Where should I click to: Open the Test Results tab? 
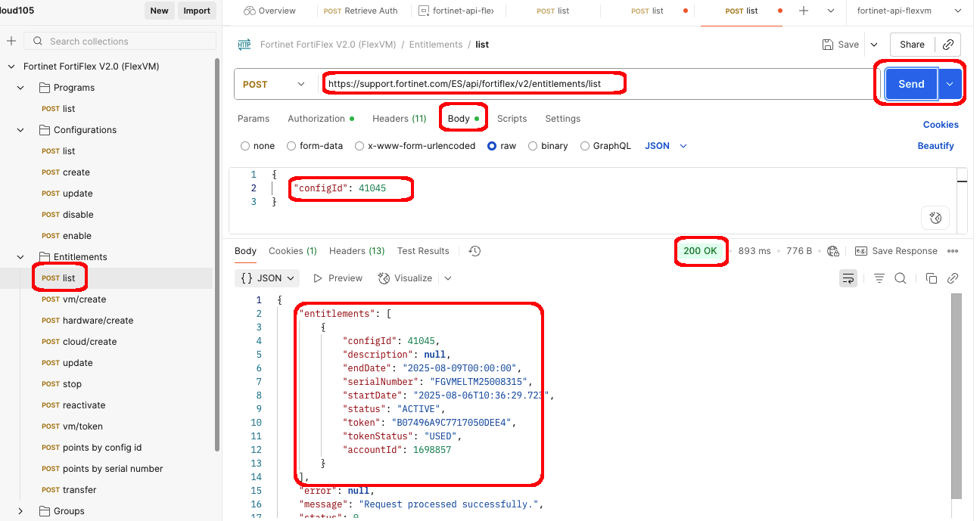tap(423, 251)
